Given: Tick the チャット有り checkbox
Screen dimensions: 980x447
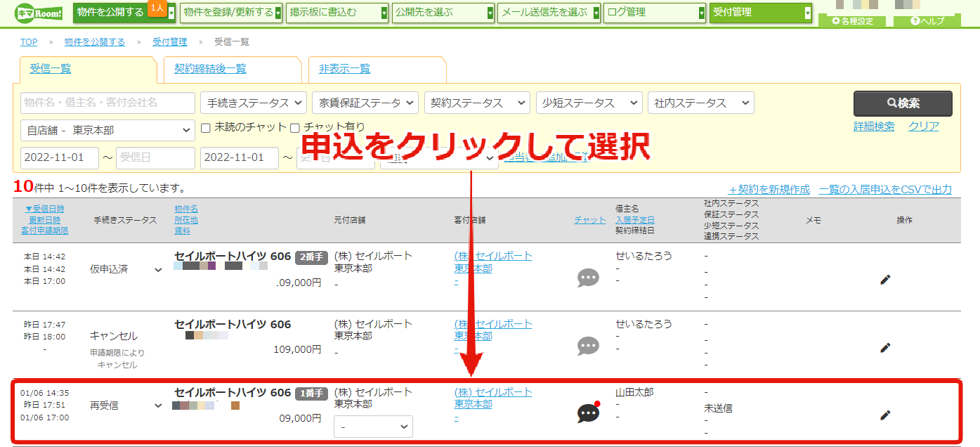Looking at the screenshot, I should pos(295,128).
